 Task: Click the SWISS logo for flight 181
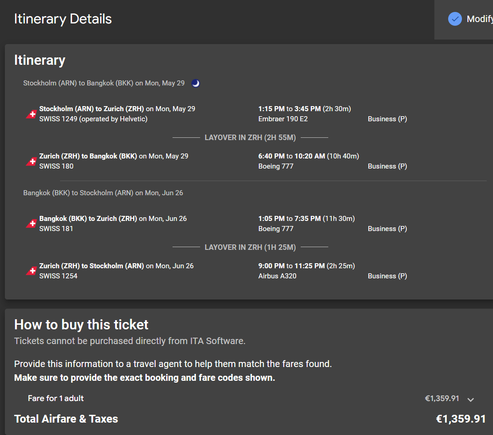point(31,224)
